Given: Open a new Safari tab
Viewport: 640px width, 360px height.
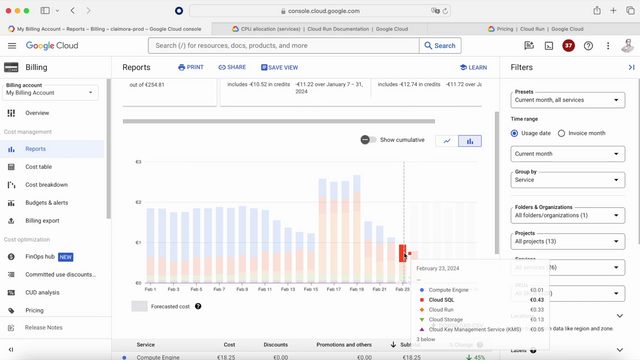Looking at the screenshot, I should [x=613, y=11].
